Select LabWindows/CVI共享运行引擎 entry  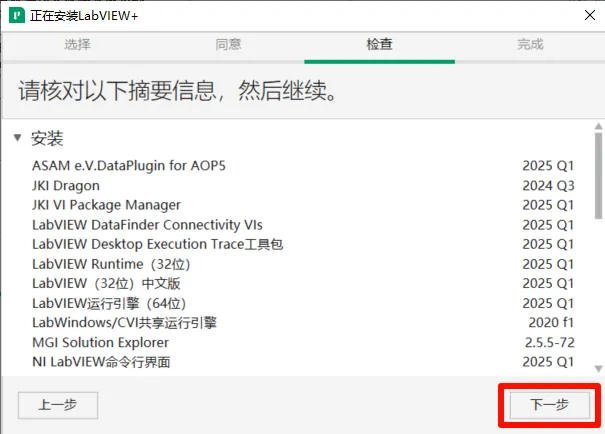[x=303, y=323]
